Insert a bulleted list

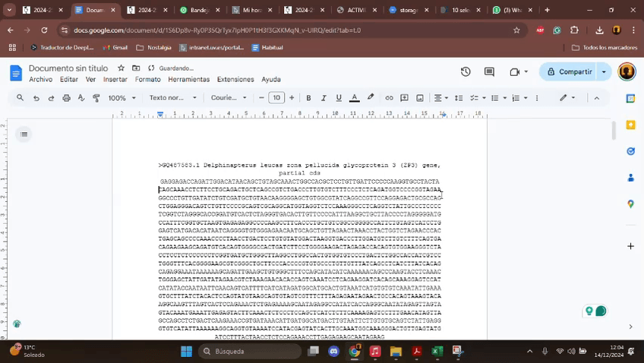click(495, 98)
